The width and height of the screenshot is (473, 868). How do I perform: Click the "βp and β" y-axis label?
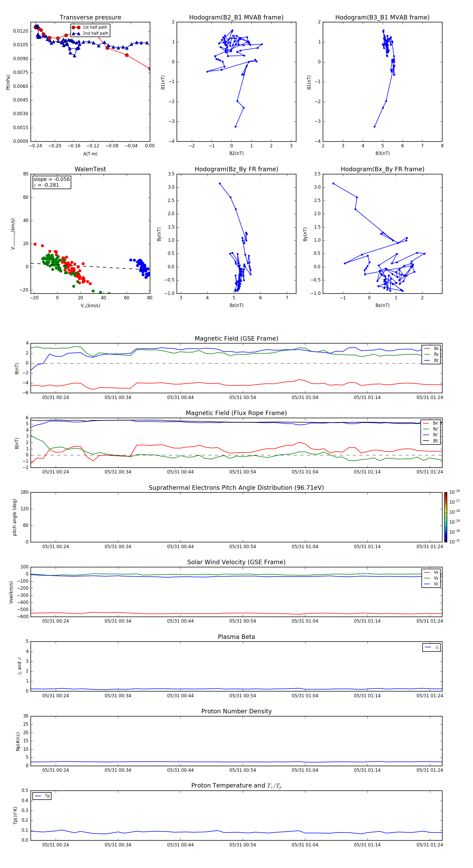pos(19,666)
